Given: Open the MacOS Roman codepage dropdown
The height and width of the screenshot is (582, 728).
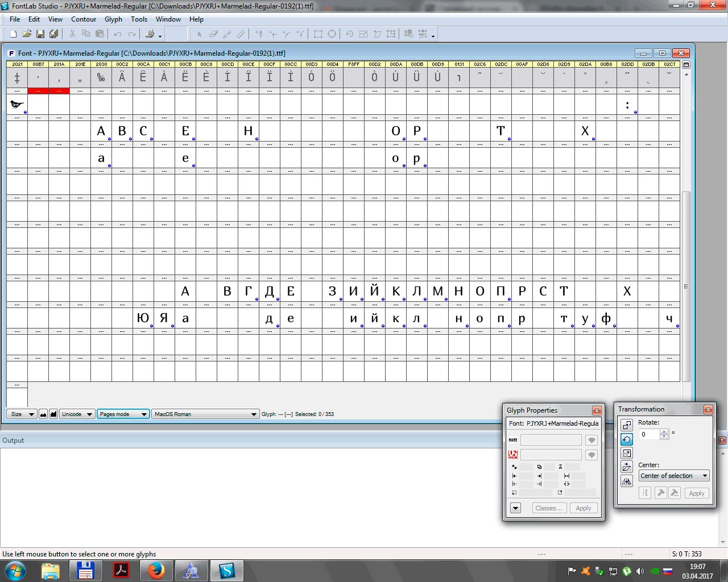Looking at the screenshot, I should [205, 414].
